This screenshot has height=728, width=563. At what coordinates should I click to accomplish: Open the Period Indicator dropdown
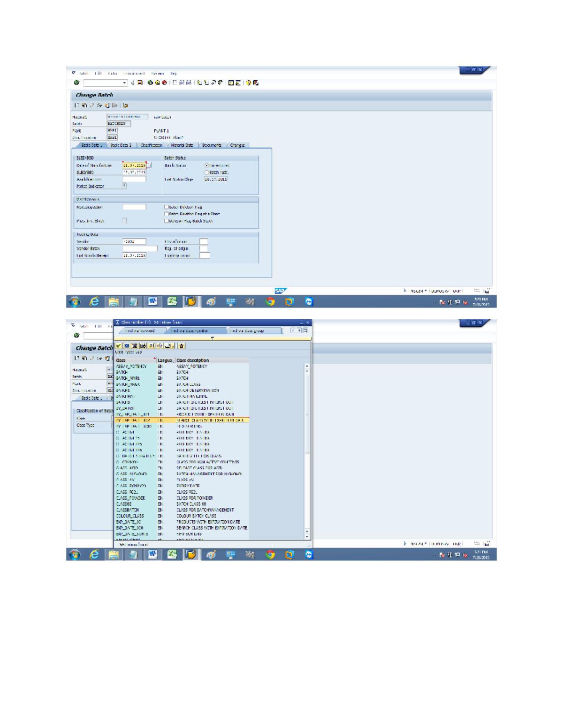coord(124,186)
